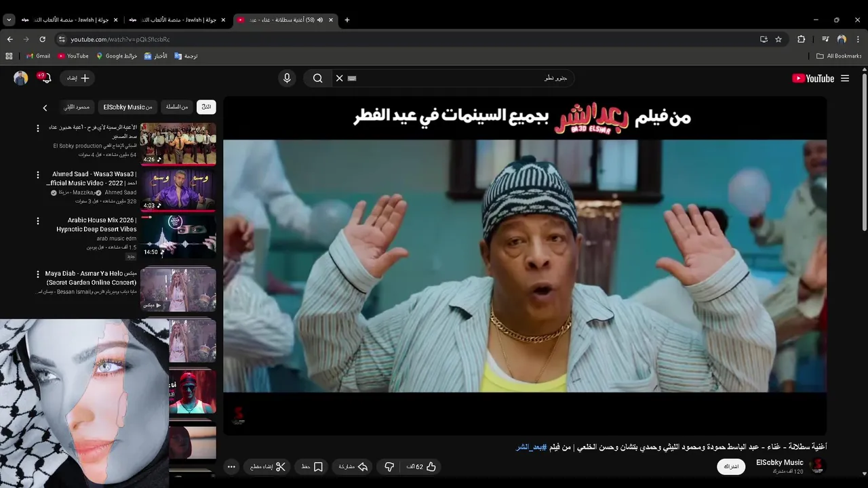This screenshot has height=488, width=868.
Task: Mute the playing YouTube tab audio icon
Action: coord(320,20)
